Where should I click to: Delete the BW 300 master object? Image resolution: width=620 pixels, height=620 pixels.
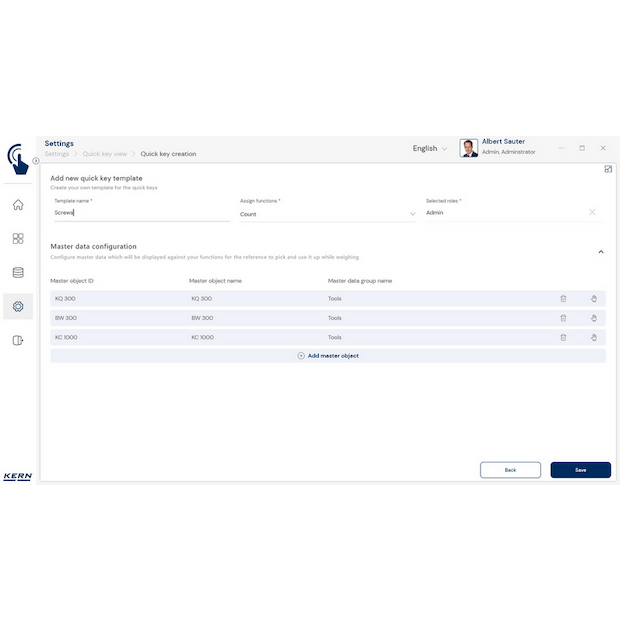[x=563, y=318]
